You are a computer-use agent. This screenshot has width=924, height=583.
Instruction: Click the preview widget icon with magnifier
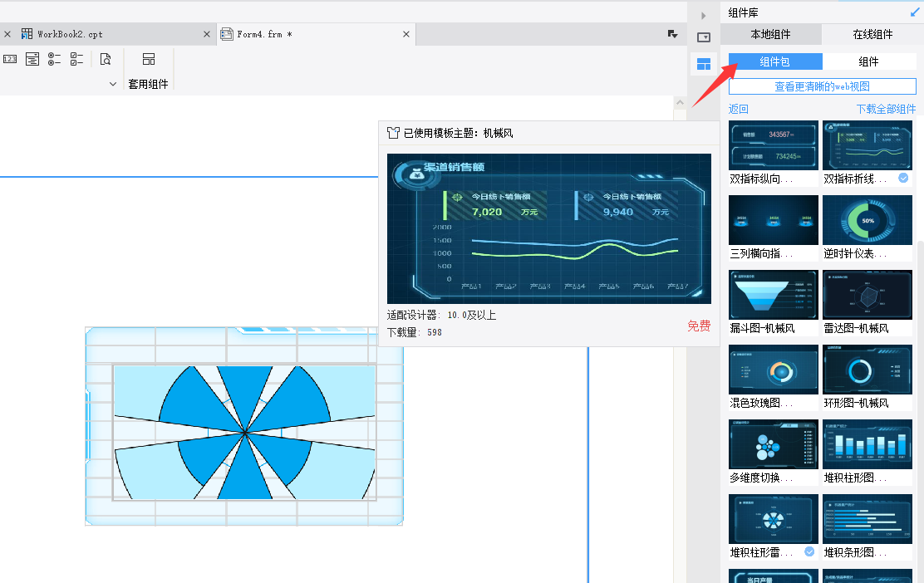(106, 59)
